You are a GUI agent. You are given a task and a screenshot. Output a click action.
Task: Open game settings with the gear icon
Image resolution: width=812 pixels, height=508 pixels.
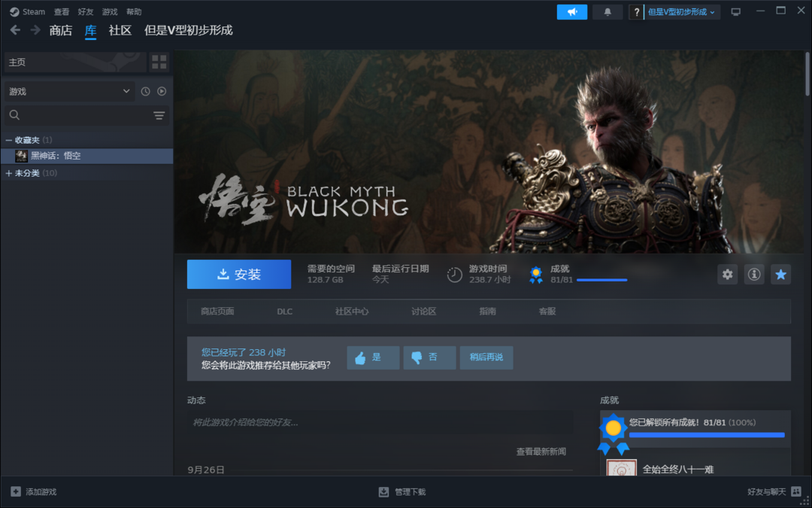(x=728, y=274)
